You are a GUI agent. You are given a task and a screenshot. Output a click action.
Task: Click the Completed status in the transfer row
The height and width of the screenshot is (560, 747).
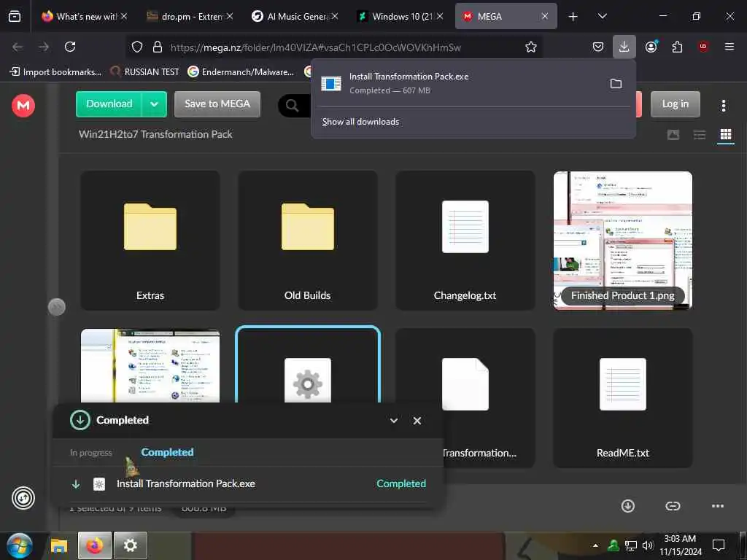[x=401, y=483]
